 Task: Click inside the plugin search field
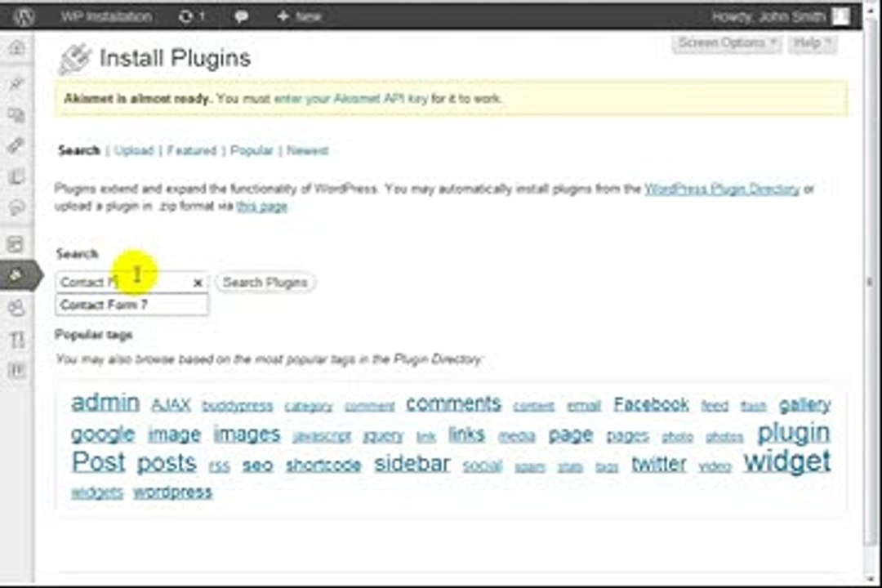(x=131, y=283)
